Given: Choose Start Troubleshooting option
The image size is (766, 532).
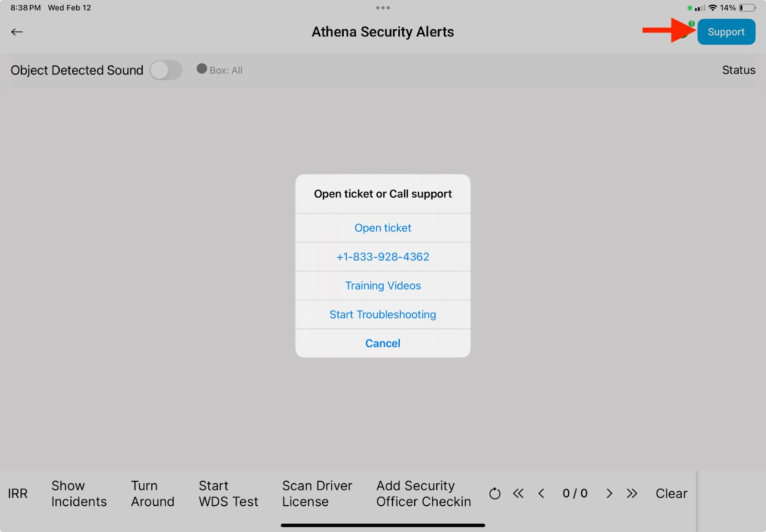Looking at the screenshot, I should tap(383, 314).
